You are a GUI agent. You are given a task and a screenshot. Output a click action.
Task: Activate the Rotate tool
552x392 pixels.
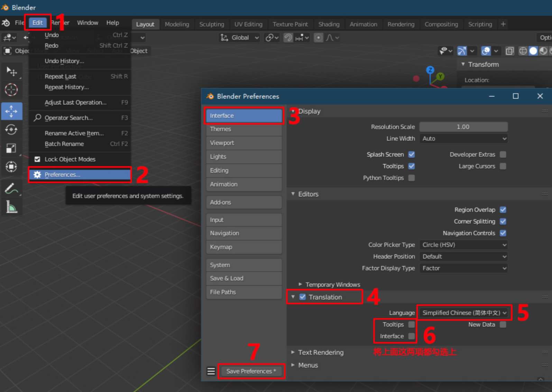pyautogui.click(x=11, y=130)
